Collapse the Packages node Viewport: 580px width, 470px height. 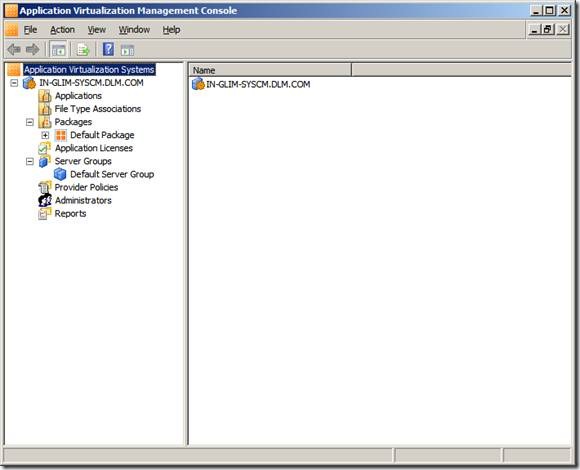pos(30,122)
